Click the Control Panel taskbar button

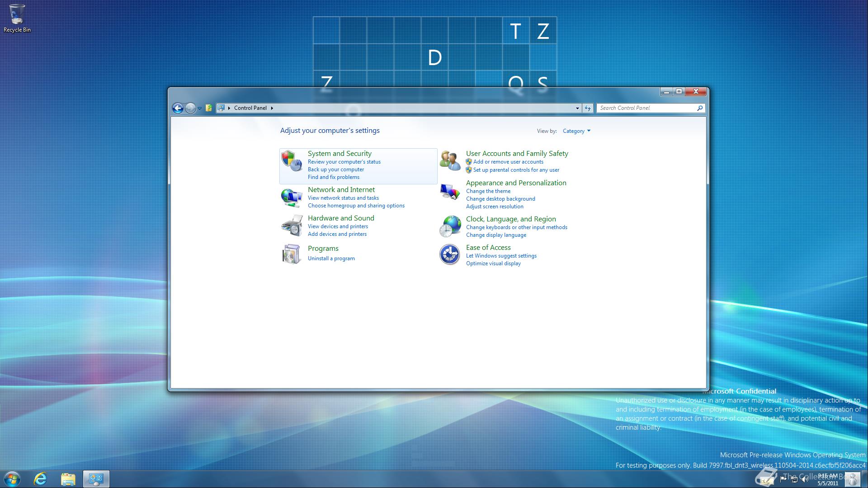click(x=96, y=479)
